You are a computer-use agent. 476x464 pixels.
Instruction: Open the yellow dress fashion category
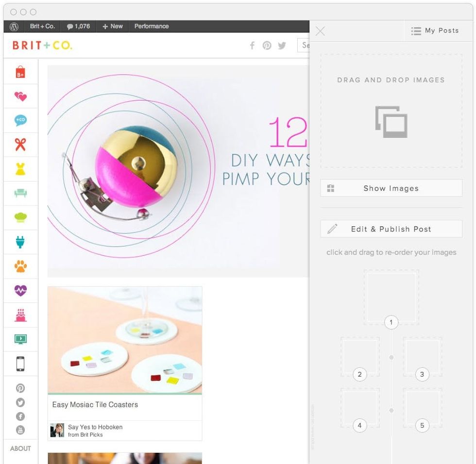[20, 169]
